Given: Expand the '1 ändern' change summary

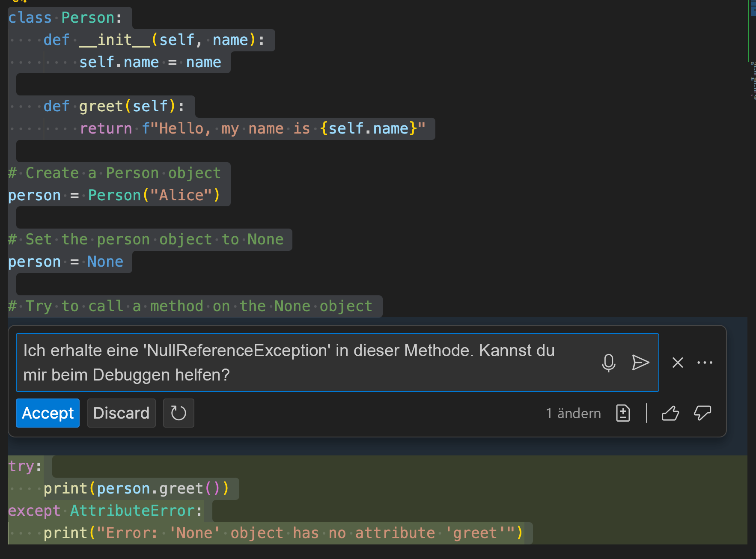Looking at the screenshot, I should coord(573,413).
